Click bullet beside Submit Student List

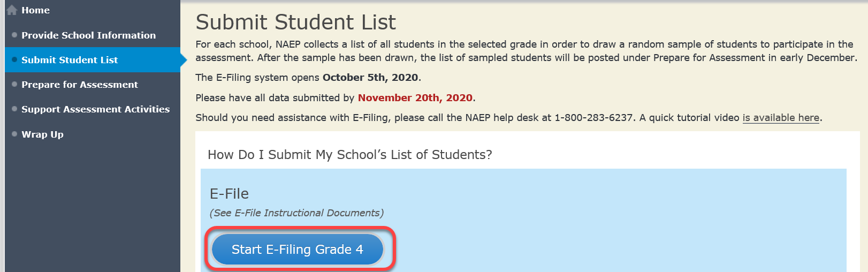coord(14,59)
